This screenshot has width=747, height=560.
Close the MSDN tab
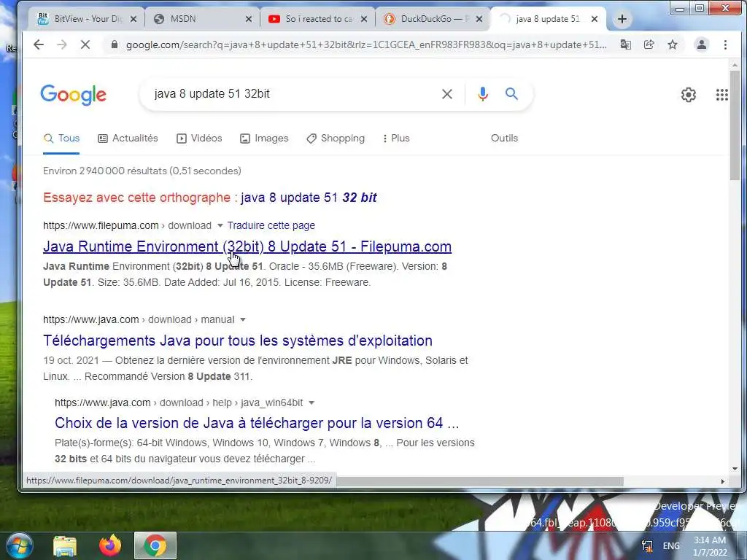point(249,19)
